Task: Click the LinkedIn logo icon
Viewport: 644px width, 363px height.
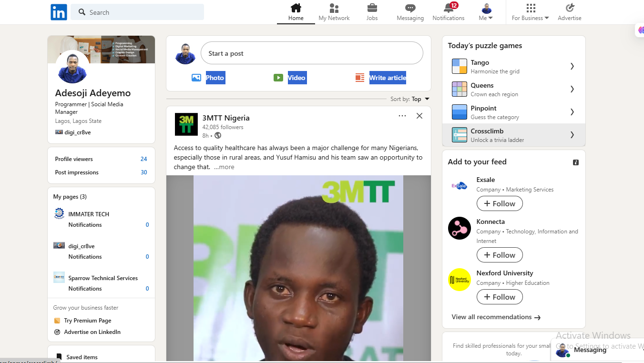Action: tap(59, 12)
